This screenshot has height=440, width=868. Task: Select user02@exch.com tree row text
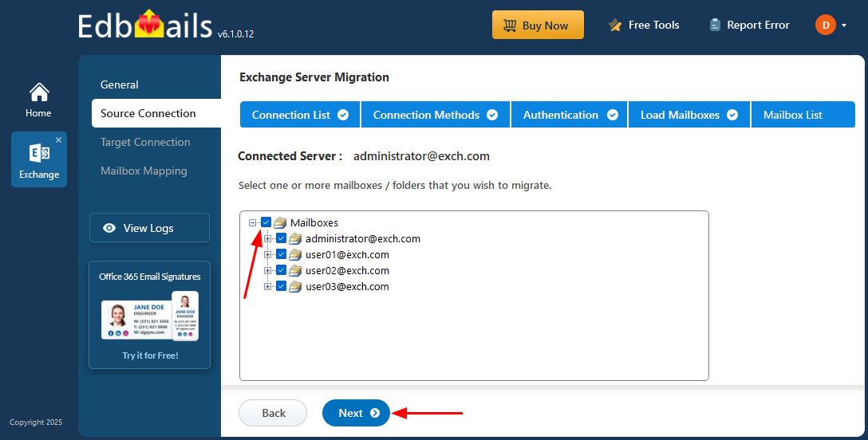(348, 271)
